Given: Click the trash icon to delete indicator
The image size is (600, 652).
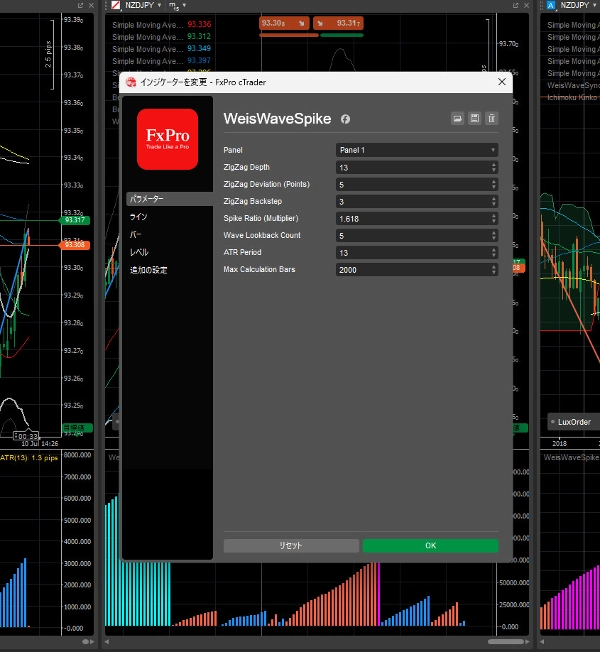Looking at the screenshot, I should 491,119.
